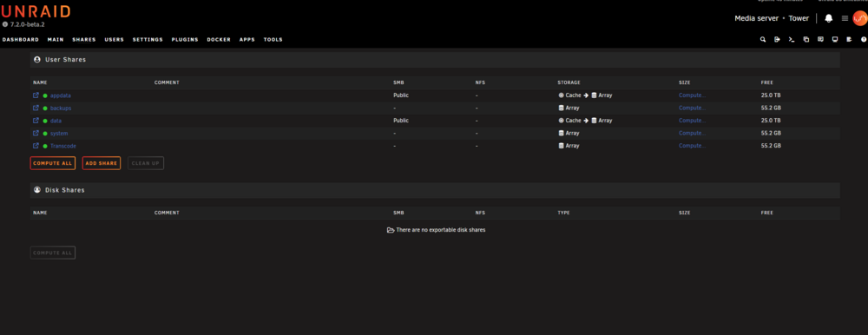The width and height of the screenshot is (868, 335).
Task: Click Compute All under User Shares
Action: pyautogui.click(x=53, y=163)
